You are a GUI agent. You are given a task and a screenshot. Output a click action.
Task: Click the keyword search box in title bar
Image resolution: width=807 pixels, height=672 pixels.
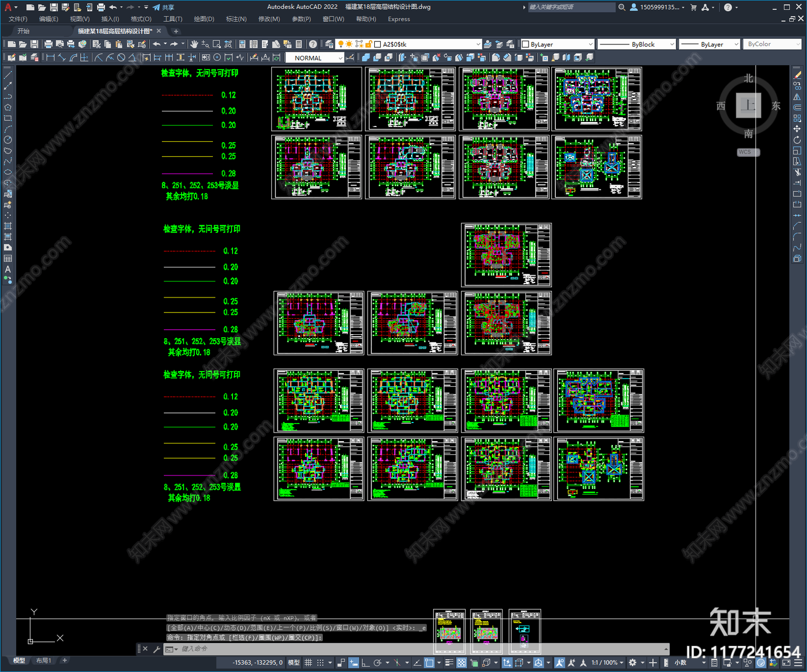pos(571,7)
